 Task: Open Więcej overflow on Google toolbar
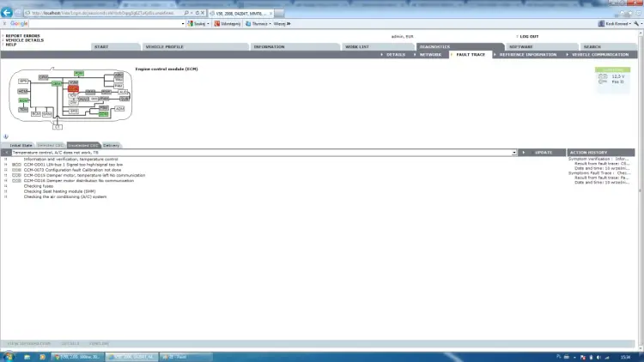coord(283,24)
